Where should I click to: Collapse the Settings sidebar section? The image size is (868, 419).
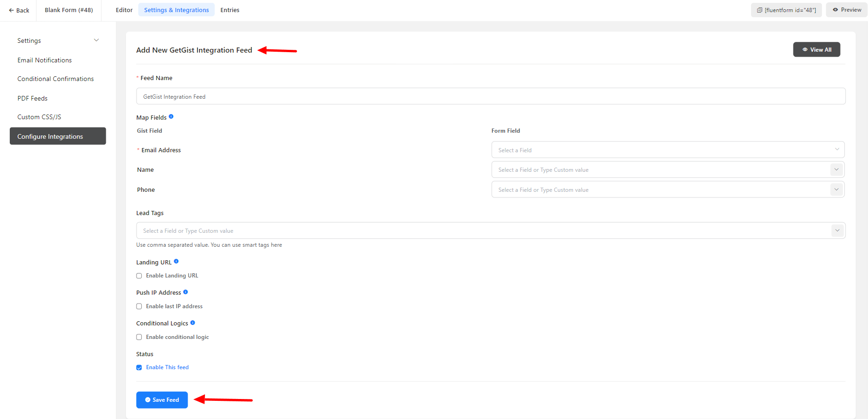pos(96,41)
